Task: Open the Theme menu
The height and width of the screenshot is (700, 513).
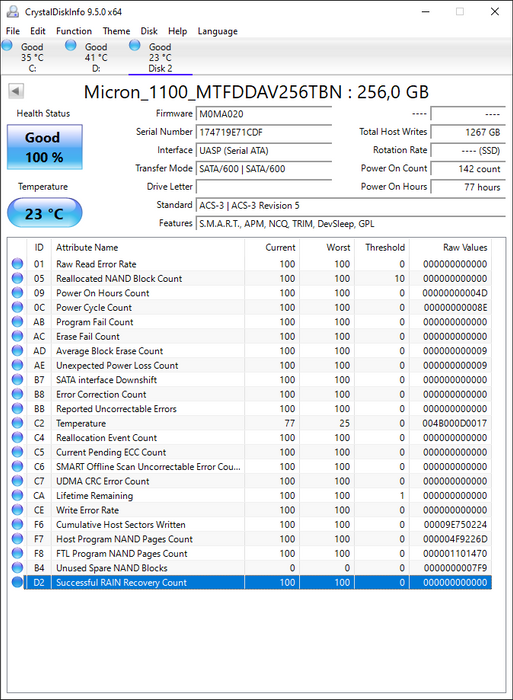Action: (116, 31)
